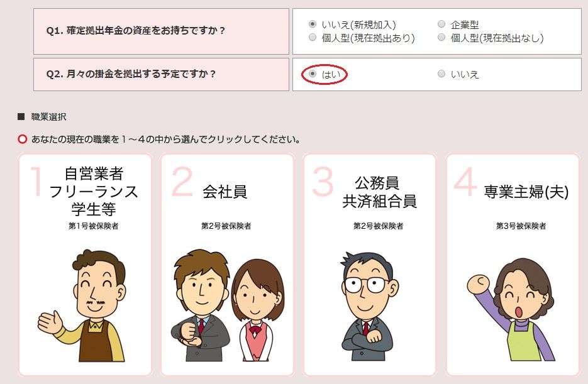Image resolution: width=588 pixels, height=384 pixels.
Task: Click the large pink numeral 4 icon
Action: click(465, 182)
